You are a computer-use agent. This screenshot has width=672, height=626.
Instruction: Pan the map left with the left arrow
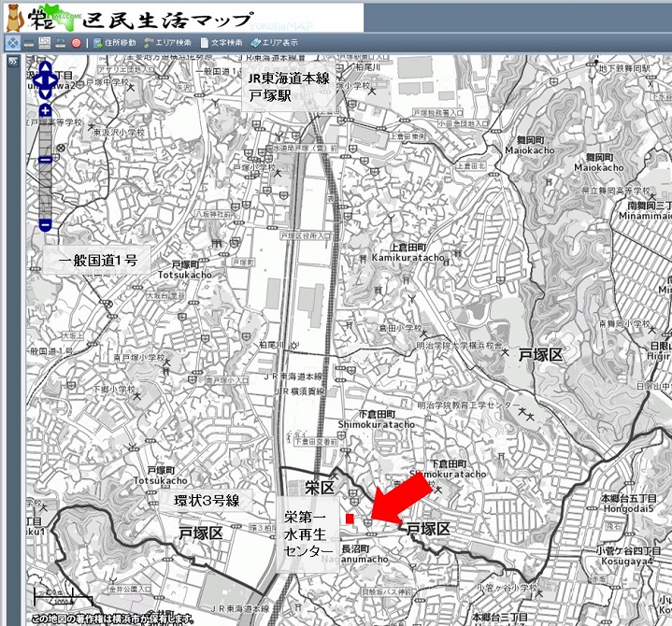[37, 80]
